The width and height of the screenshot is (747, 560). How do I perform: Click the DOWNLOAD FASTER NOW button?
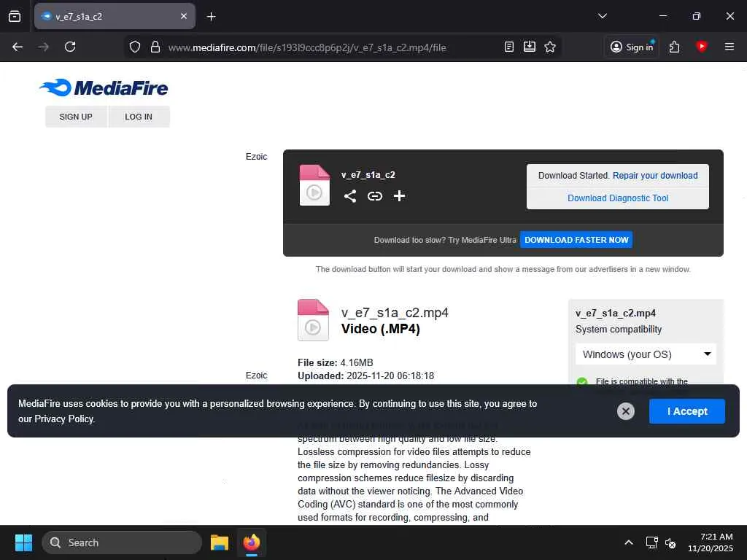click(576, 240)
